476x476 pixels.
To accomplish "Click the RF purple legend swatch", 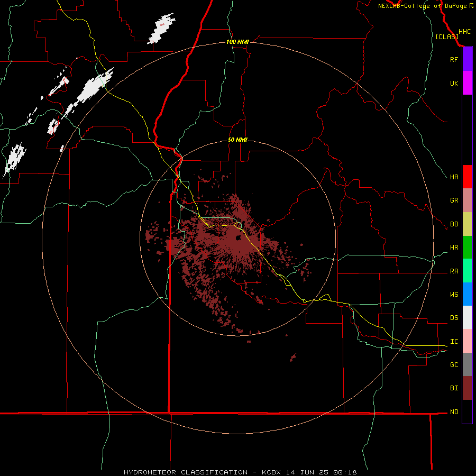I will [x=467, y=59].
